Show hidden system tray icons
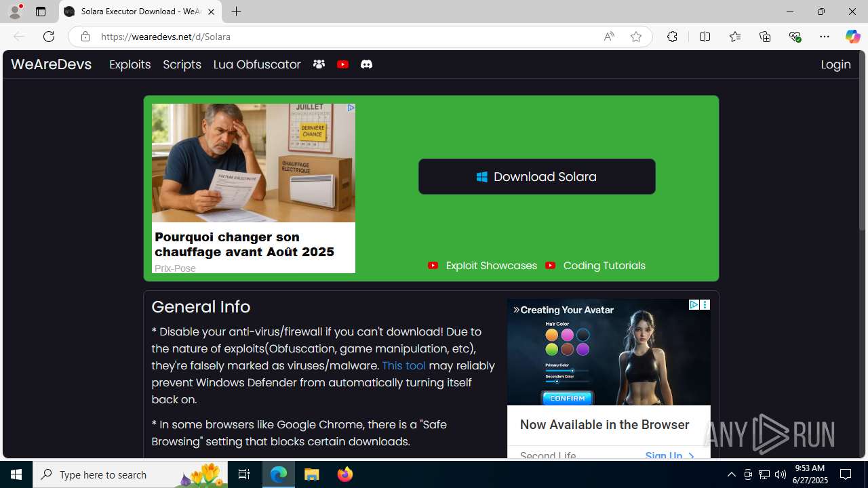868x488 pixels. [x=731, y=474]
